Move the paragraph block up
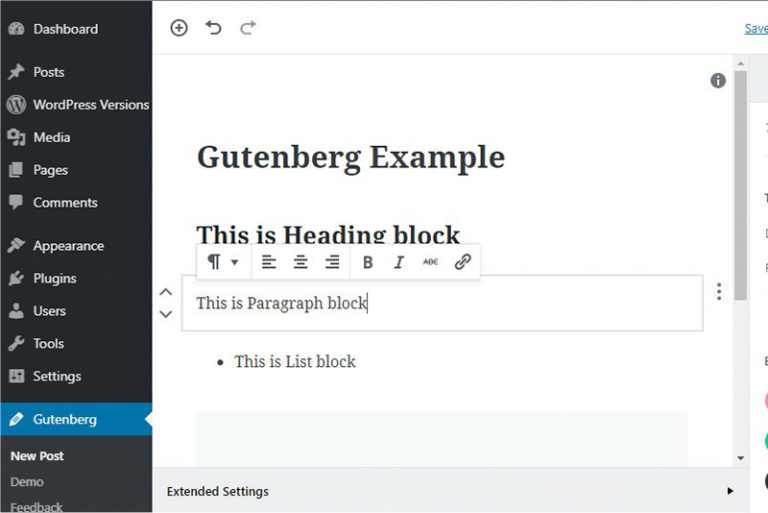 (x=166, y=292)
